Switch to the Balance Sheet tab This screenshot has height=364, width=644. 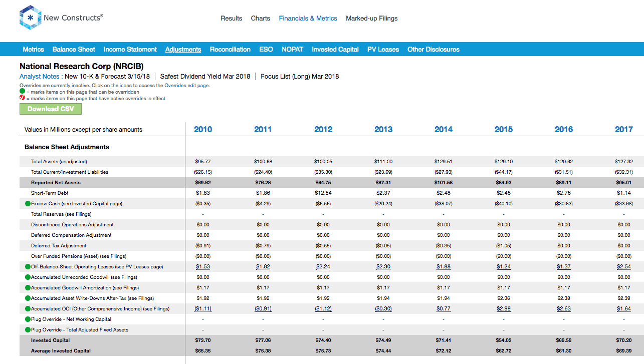(74, 49)
